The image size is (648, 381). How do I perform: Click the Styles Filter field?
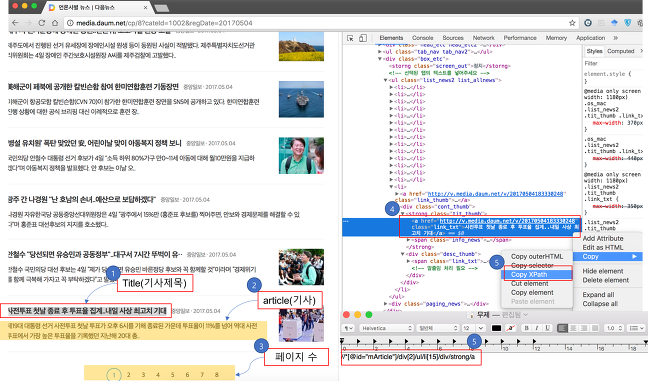[x=613, y=63]
